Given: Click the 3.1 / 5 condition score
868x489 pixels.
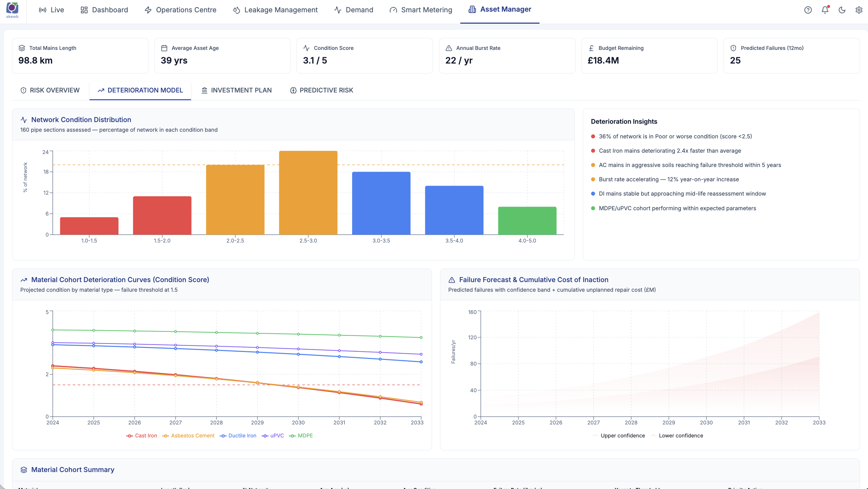Looking at the screenshot, I should point(315,61).
